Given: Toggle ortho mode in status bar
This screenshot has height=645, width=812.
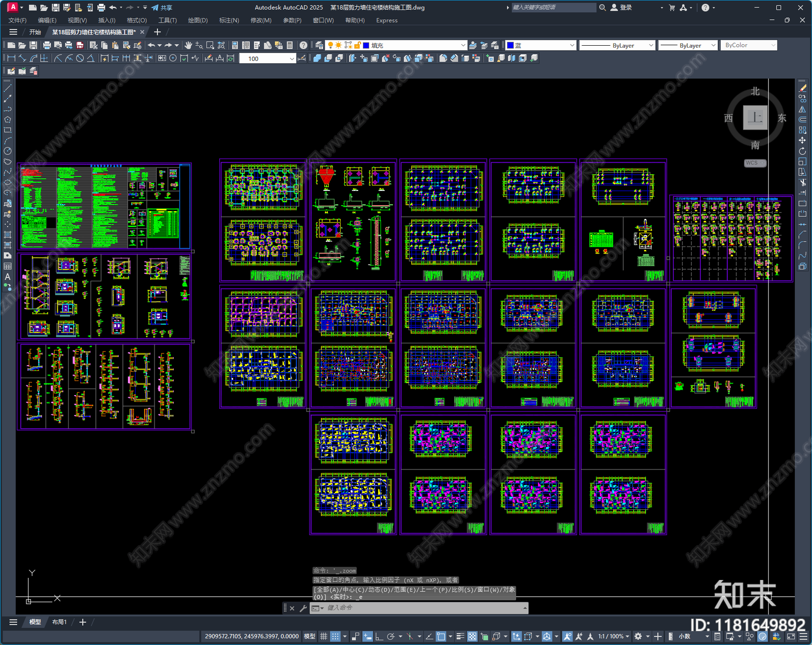Looking at the screenshot, I should pos(379,636).
